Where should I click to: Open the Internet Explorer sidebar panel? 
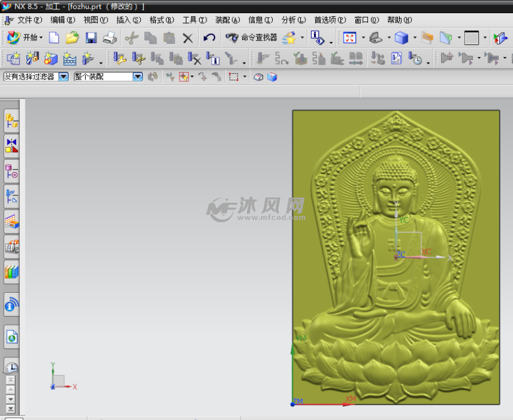11,337
